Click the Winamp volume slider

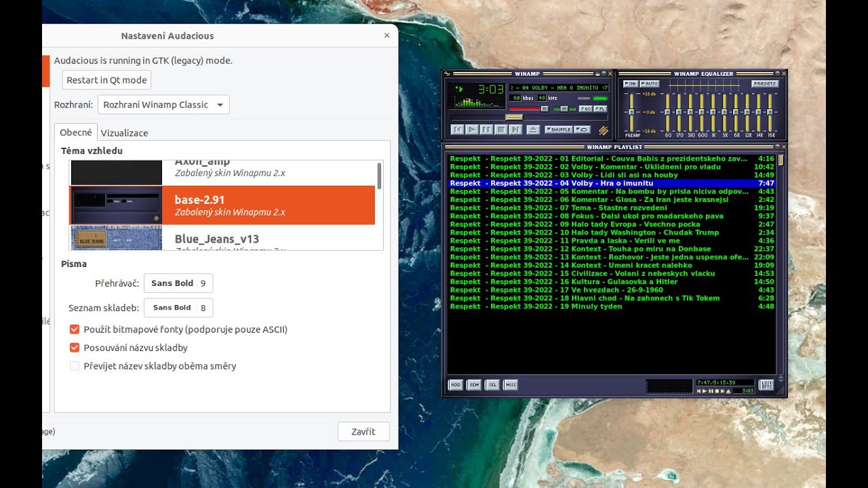pos(529,108)
